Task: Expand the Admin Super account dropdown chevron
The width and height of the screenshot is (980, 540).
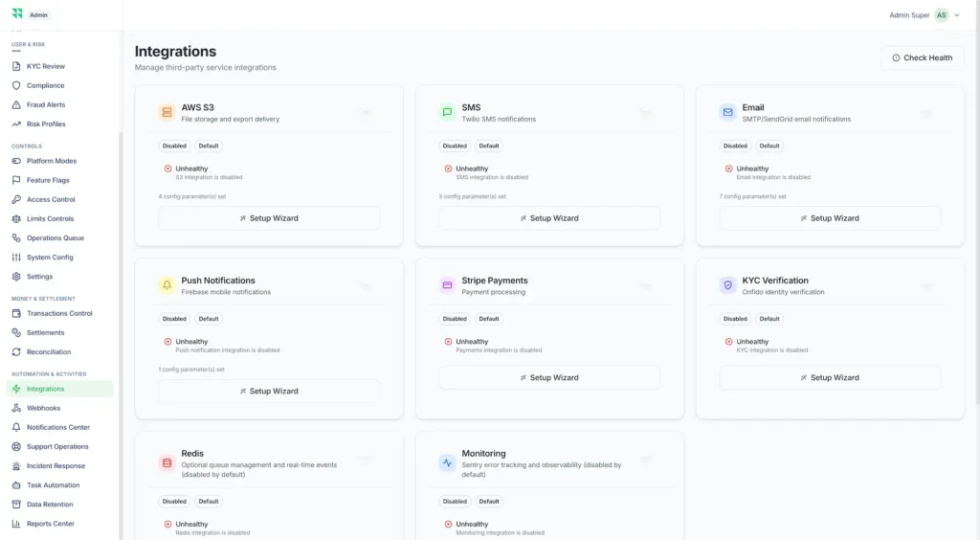Action: click(x=957, y=15)
